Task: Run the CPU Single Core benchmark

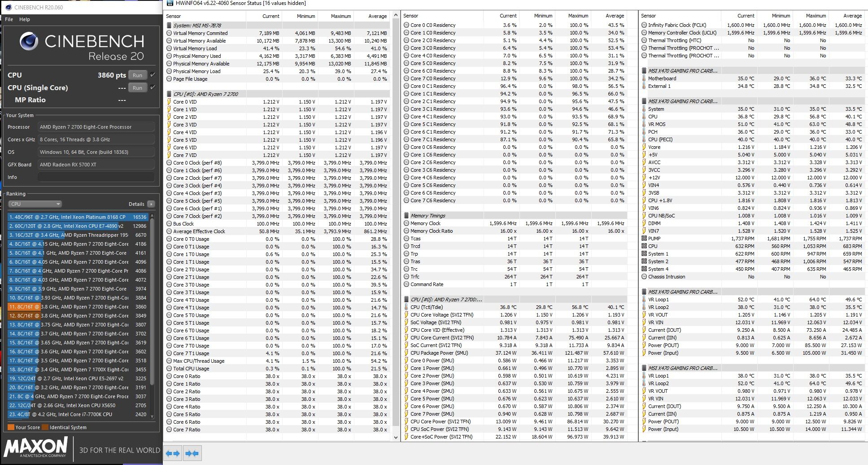Action: (x=138, y=88)
